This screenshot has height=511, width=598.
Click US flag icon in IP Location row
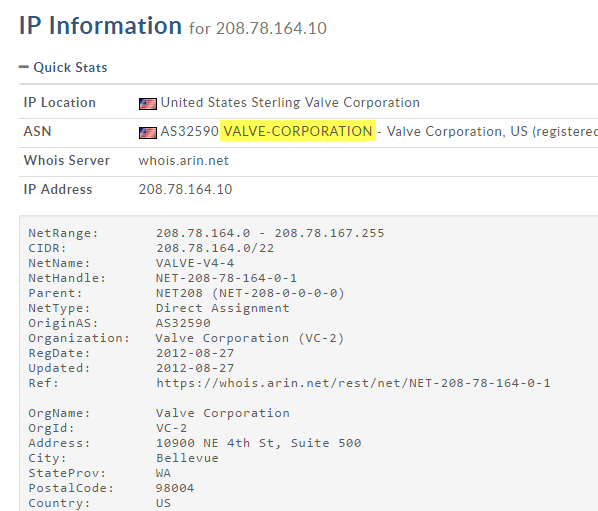[x=148, y=104]
